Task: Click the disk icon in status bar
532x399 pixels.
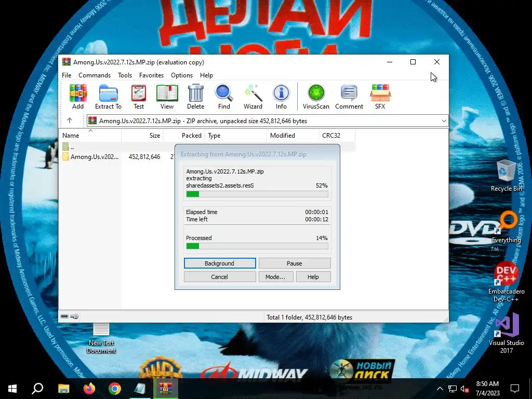Action: pos(64,316)
